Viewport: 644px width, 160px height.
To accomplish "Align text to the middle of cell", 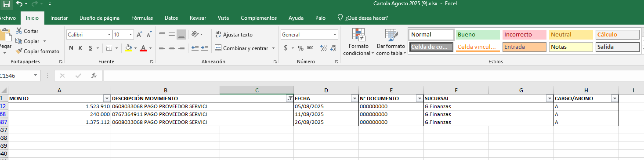I will pos(171,34).
